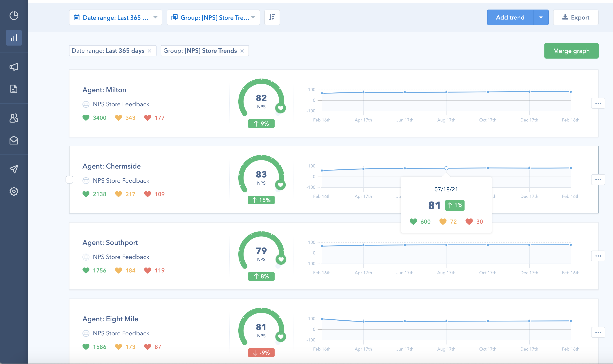Open the megaphone campaigns sidebar icon
Screen dimensions: 613x364
14,67
